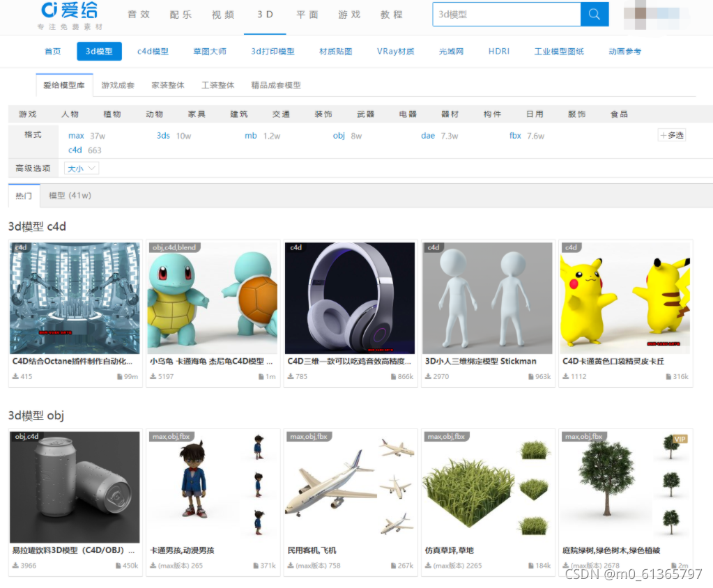Filter by 武器 category
Screen dimensions: 713x588
pos(366,114)
